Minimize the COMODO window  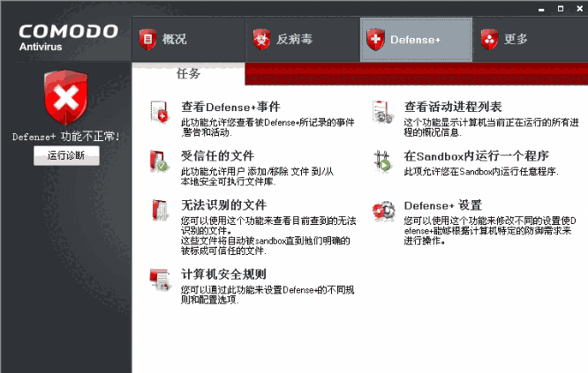[541, 9]
